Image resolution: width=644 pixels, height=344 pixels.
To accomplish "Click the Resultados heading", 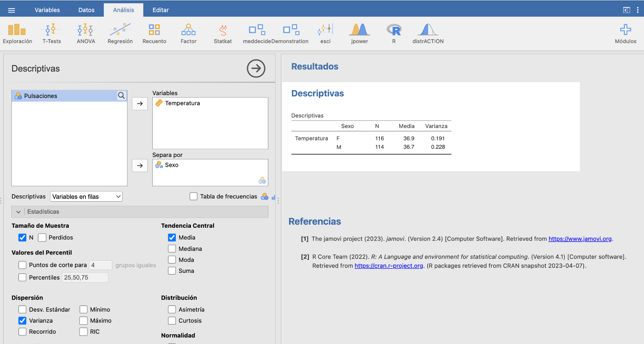I will 315,67.
